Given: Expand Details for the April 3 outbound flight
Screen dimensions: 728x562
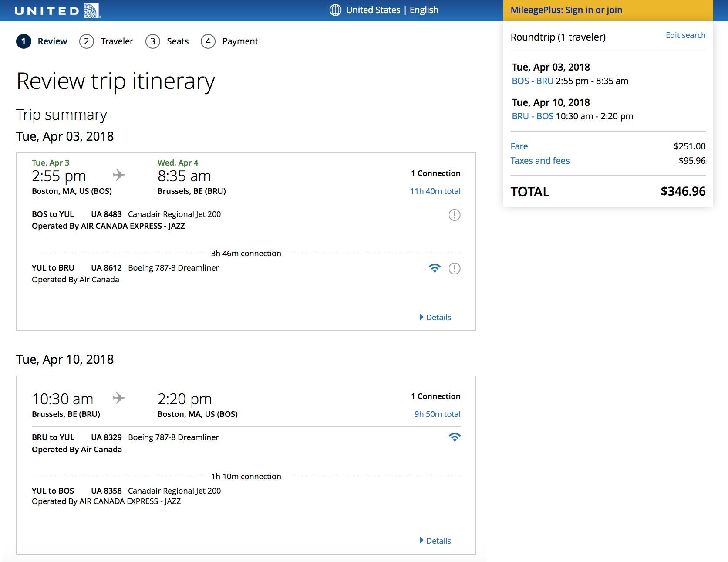Looking at the screenshot, I should tap(435, 317).
